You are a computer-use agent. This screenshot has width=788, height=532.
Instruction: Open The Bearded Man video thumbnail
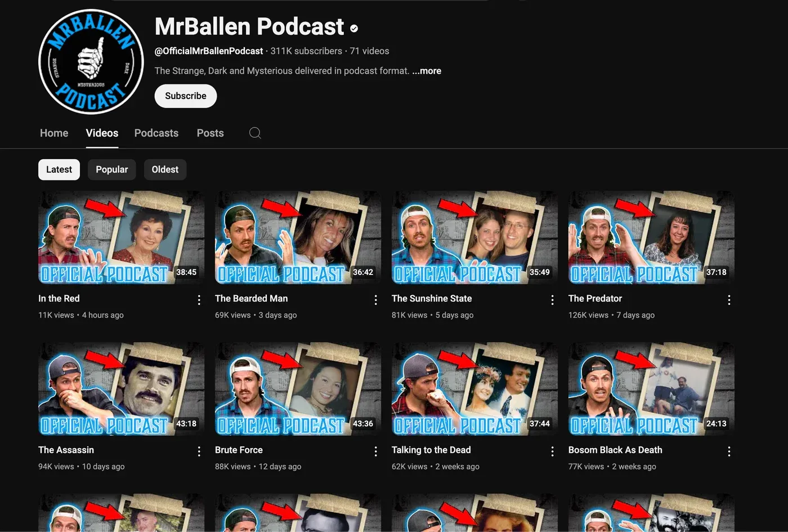coord(298,237)
